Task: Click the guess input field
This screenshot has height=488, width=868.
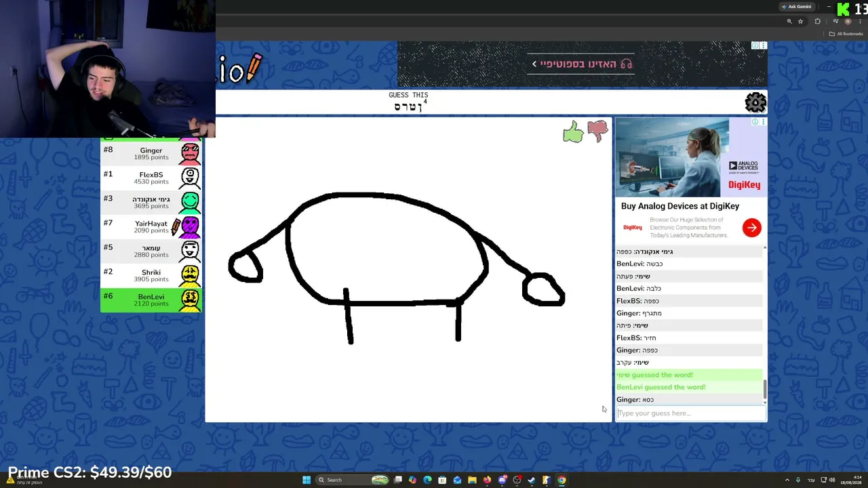Action: [690, 413]
